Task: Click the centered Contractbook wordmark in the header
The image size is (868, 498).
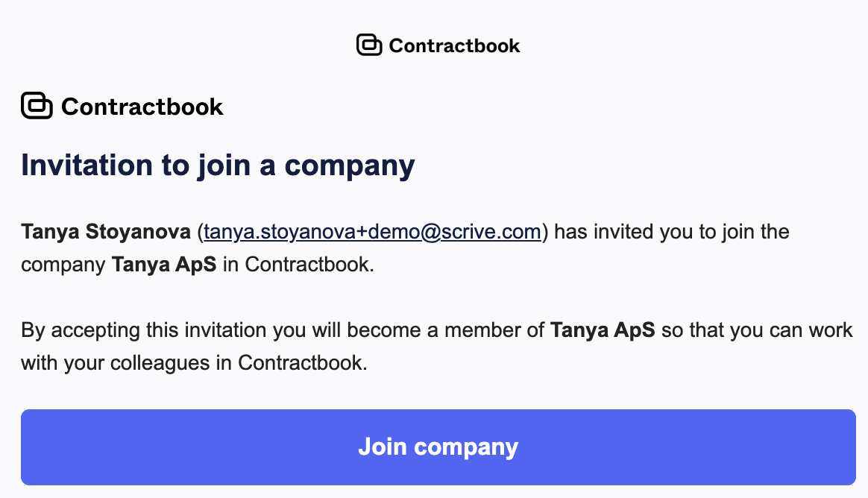Action: coord(454,45)
